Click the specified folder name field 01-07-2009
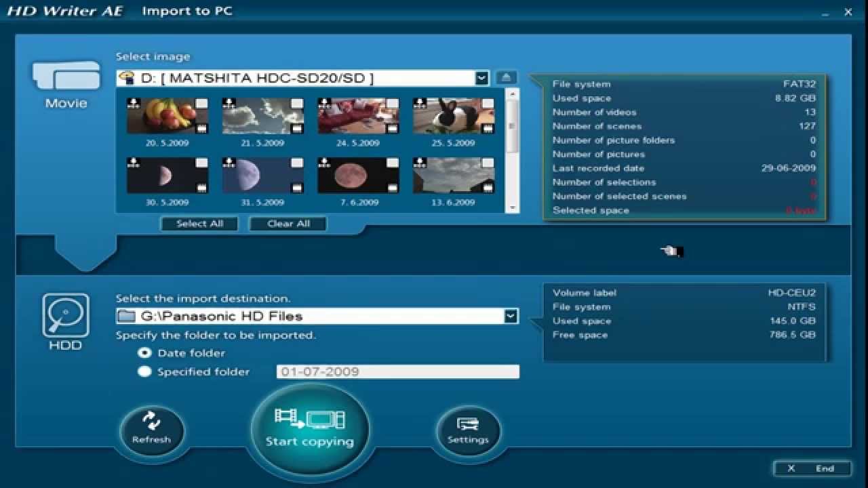Screen dimensions: 868x488 [x=398, y=371]
